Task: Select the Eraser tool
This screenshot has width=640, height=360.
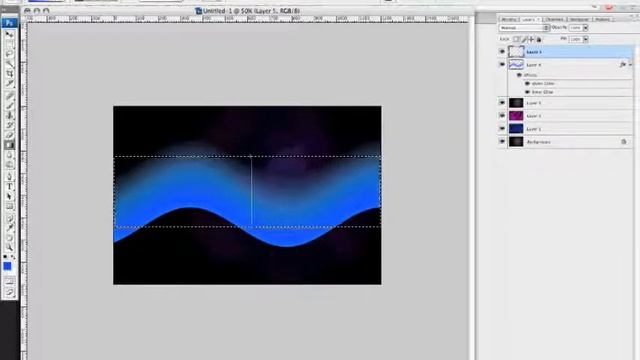Action: point(9,135)
